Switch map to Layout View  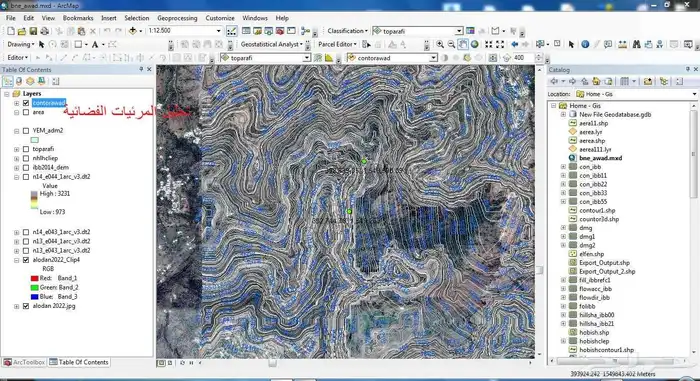point(170,363)
